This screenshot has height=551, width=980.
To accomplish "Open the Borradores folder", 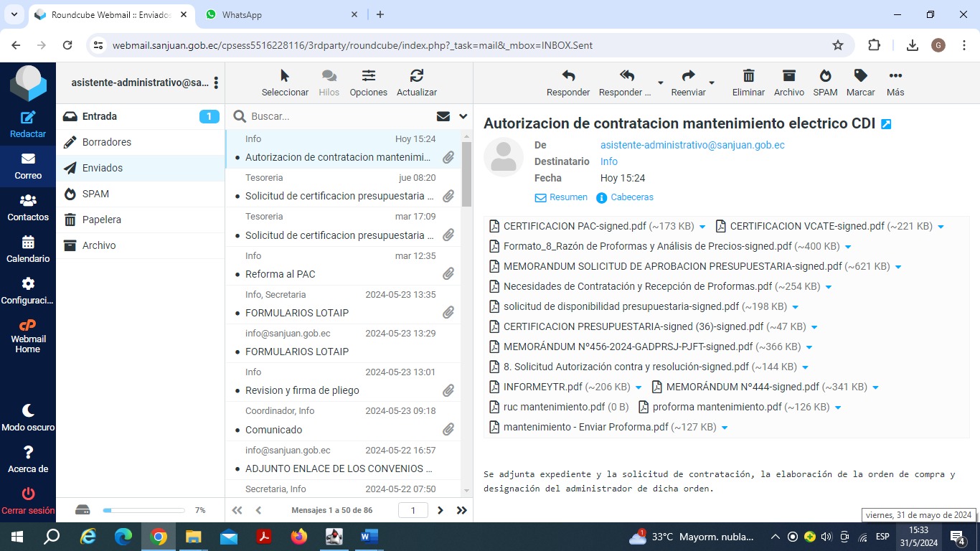I will (x=107, y=142).
